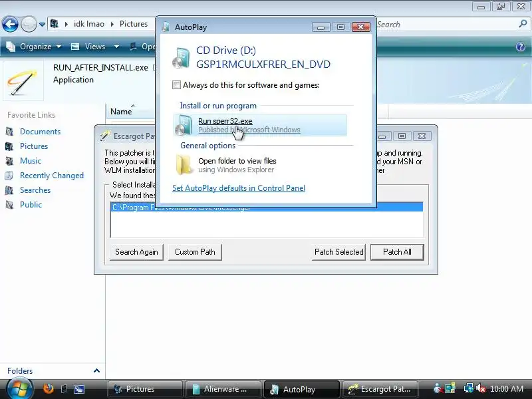
Task: Click the Searches icon in sidebar
Action: pyautogui.click(x=9, y=190)
